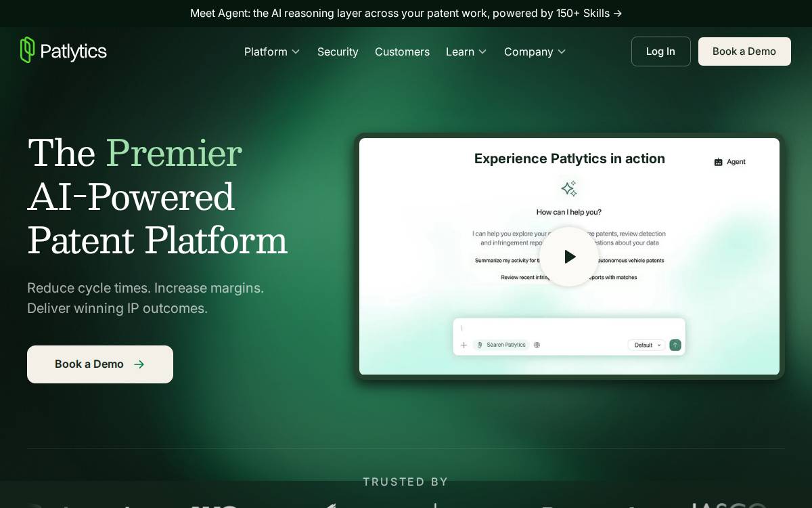Open the Default dropdown in chat box

pyautogui.click(x=648, y=345)
